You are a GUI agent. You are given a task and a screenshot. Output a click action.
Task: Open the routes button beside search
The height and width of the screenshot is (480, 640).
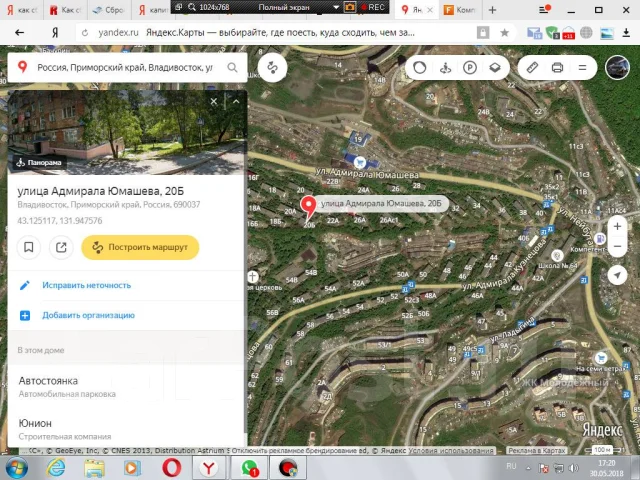click(272, 67)
